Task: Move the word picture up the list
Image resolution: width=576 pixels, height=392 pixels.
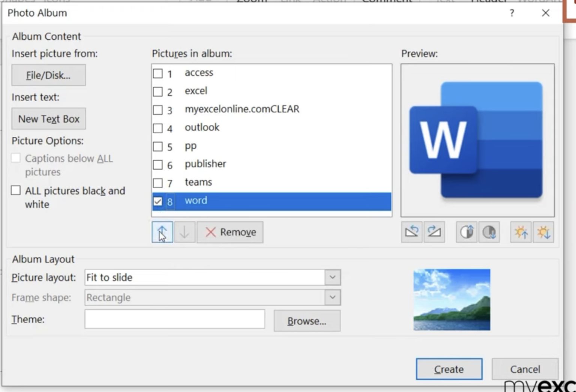Action: coord(162,232)
